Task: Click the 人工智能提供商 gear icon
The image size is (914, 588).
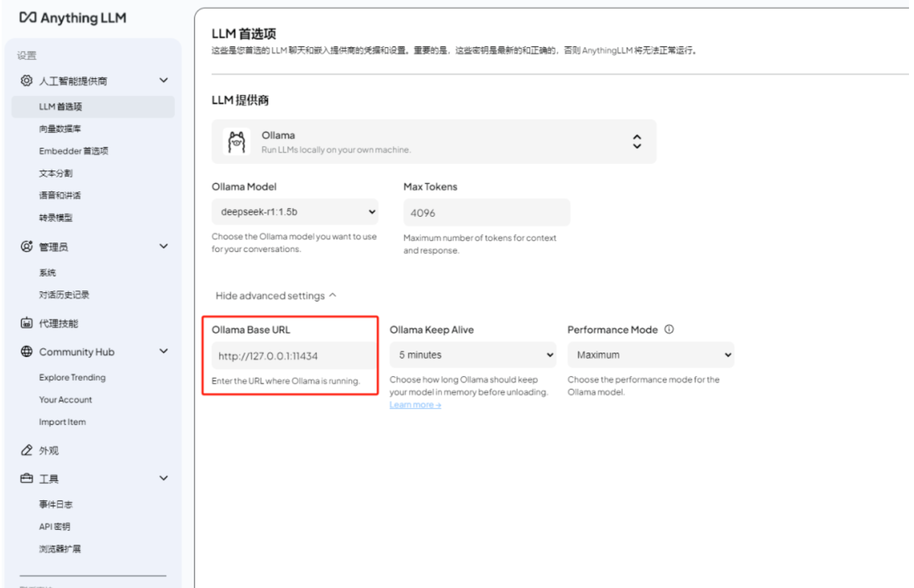Action: click(26, 80)
